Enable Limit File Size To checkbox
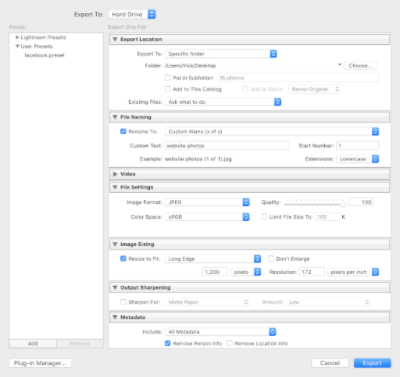 [264, 217]
